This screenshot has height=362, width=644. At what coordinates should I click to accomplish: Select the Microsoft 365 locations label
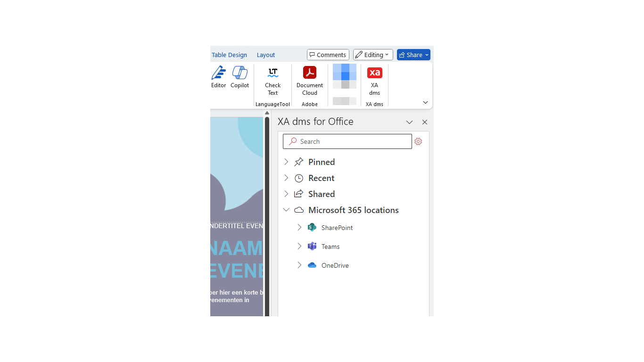(354, 210)
